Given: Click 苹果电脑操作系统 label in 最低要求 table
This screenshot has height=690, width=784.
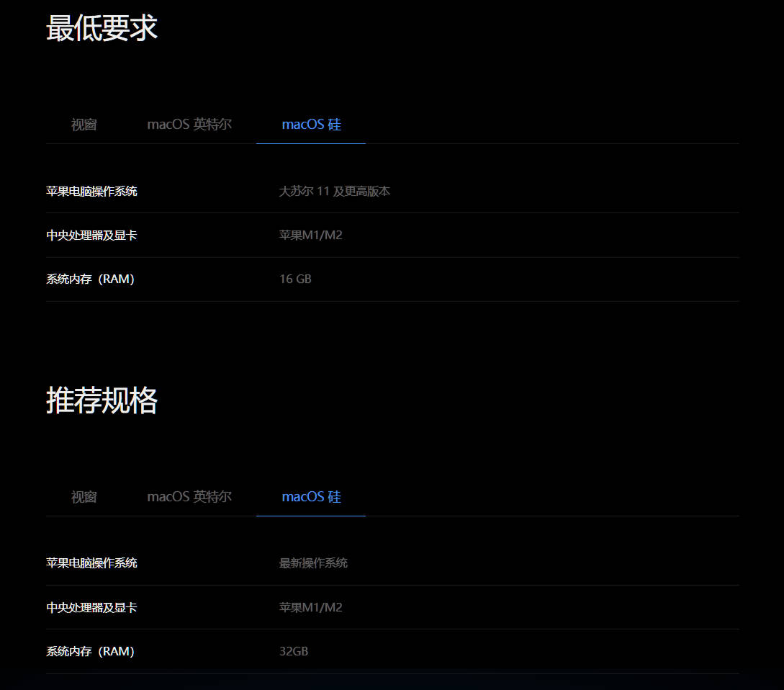Looking at the screenshot, I should tap(91, 191).
